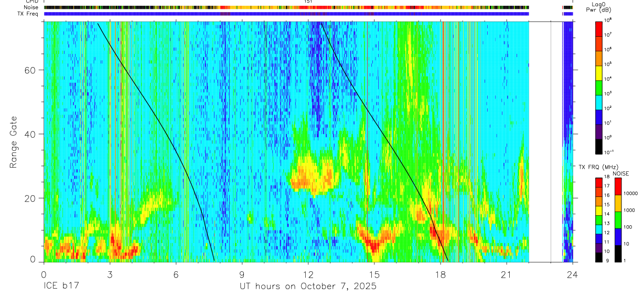Click the black segment of the Lag0 Pwr colorbar
This screenshot has width=644, height=297.
point(599,146)
